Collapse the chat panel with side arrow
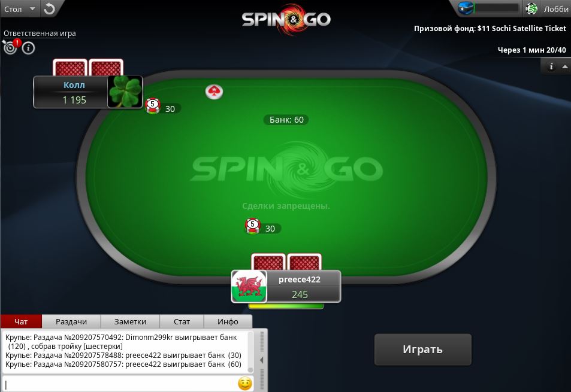This screenshot has height=392, width=571. pyautogui.click(x=261, y=360)
